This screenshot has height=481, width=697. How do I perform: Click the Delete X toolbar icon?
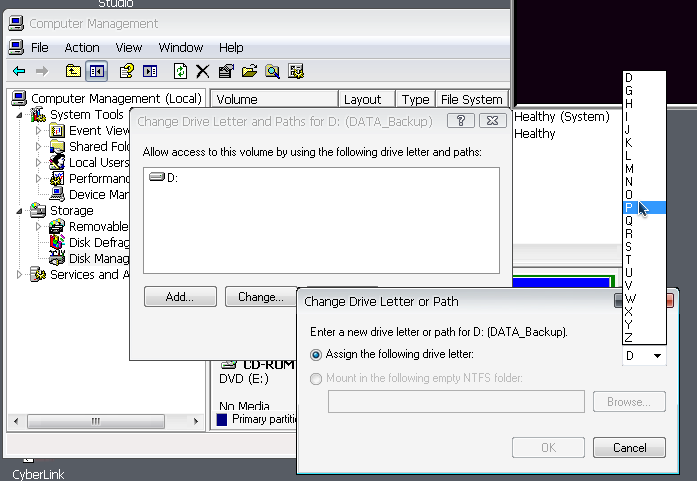click(203, 71)
